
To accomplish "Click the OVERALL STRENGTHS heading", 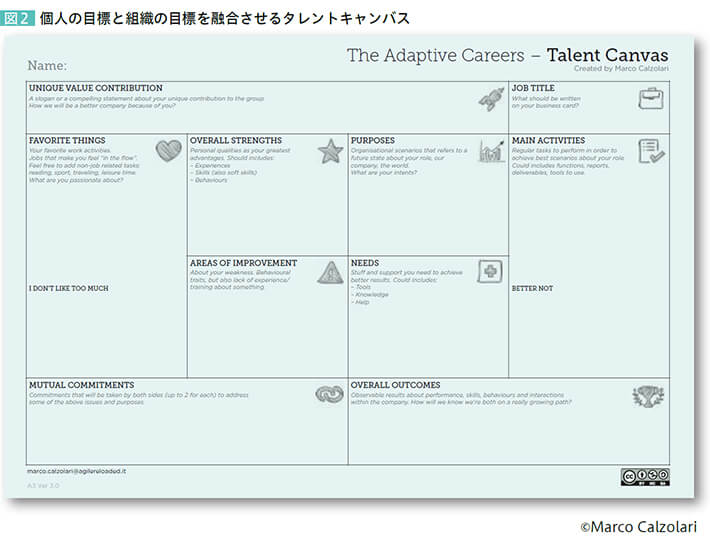I will coord(235,140).
